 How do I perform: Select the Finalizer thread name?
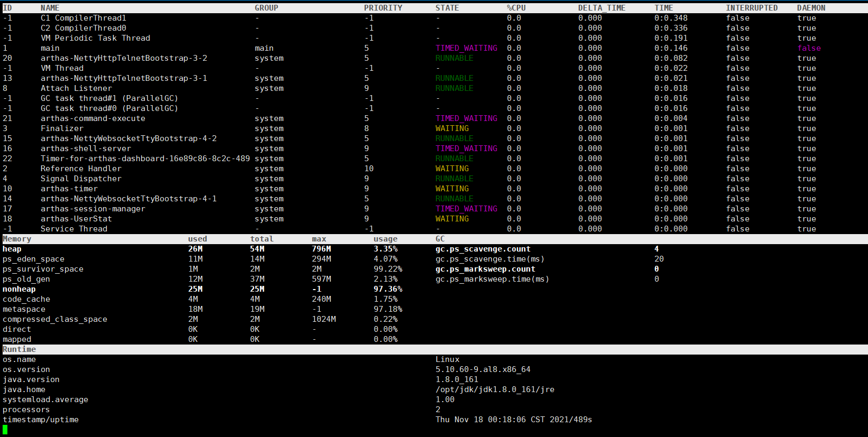coord(62,128)
